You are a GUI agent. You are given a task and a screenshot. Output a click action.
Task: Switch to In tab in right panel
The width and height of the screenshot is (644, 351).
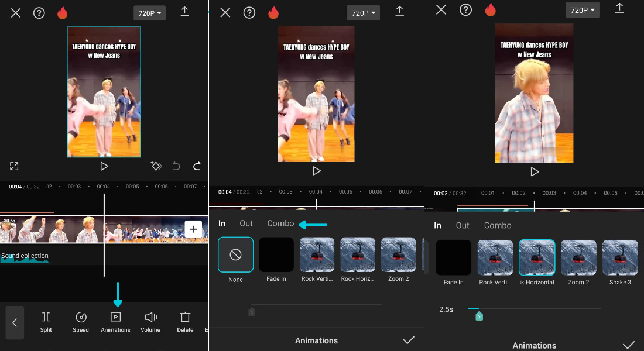pos(437,225)
